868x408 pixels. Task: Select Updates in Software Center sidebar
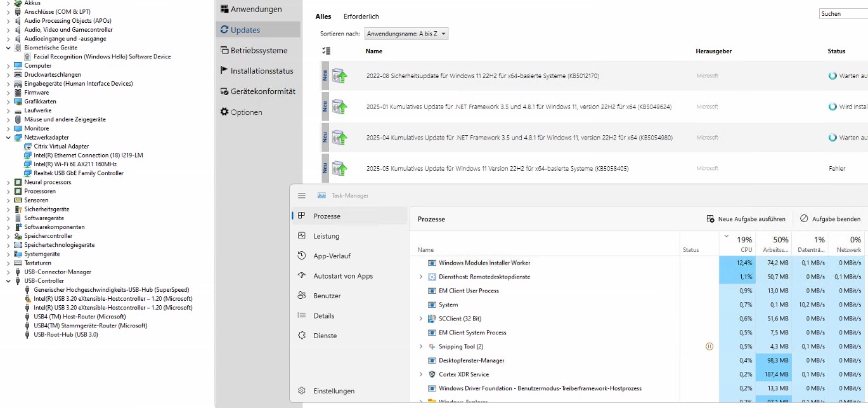[257, 30]
